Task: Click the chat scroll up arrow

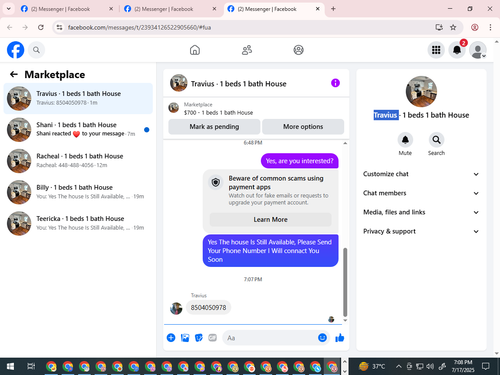Action: coord(345,143)
